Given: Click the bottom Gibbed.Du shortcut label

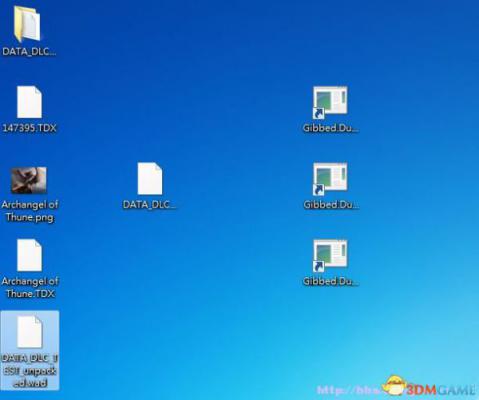Looking at the screenshot, I should 330,282.
